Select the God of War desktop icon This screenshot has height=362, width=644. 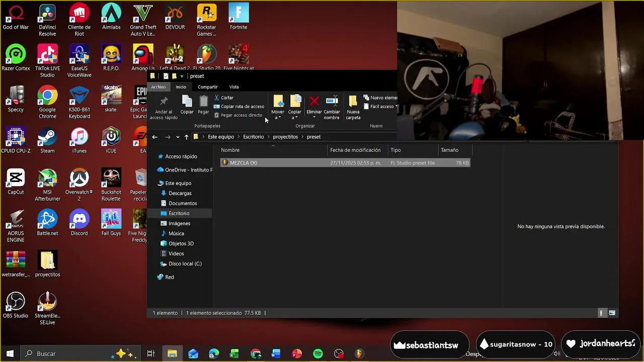coord(16,17)
